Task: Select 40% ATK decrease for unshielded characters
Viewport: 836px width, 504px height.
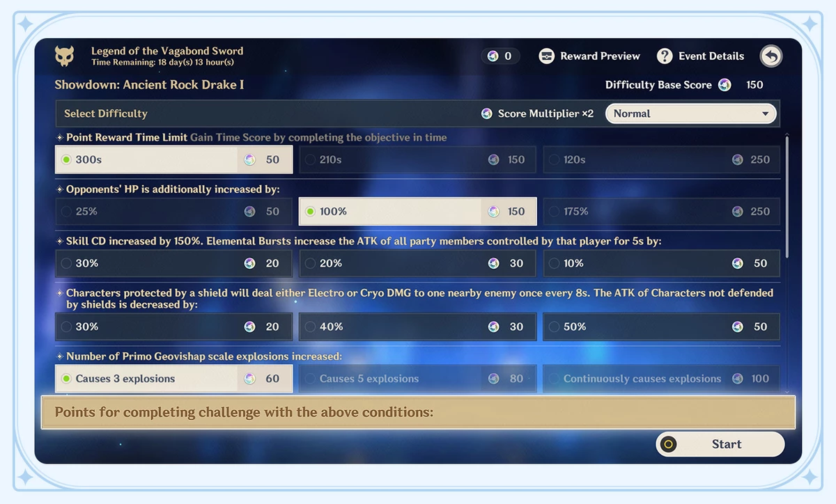Action: click(418, 326)
